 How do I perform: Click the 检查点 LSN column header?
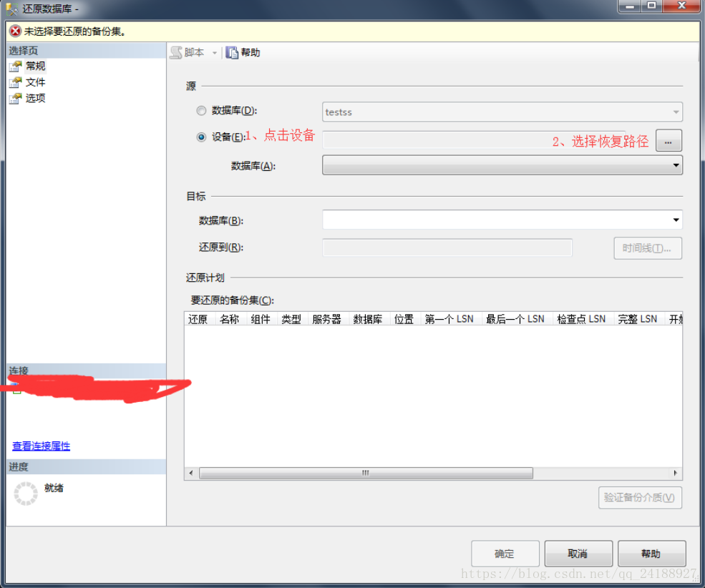[x=583, y=319]
